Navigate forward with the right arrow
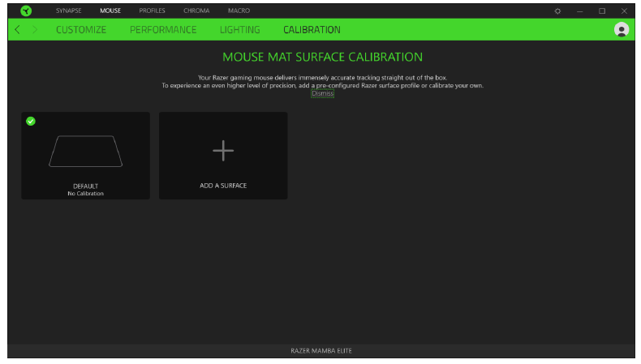The height and width of the screenshot is (364, 641). (x=35, y=29)
